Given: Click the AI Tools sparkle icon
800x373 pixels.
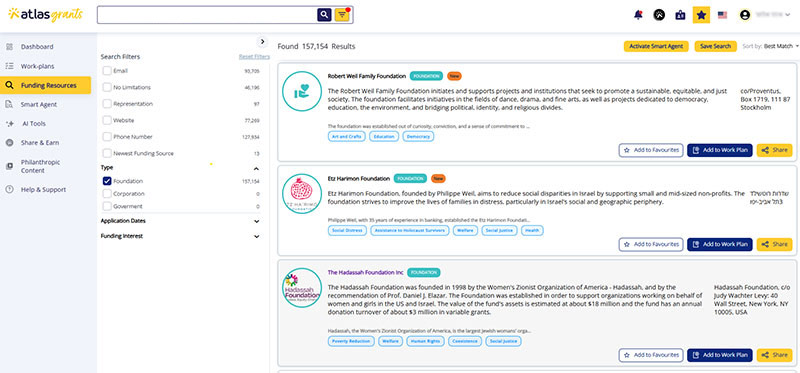Looking at the screenshot, I should pos(9,124).
